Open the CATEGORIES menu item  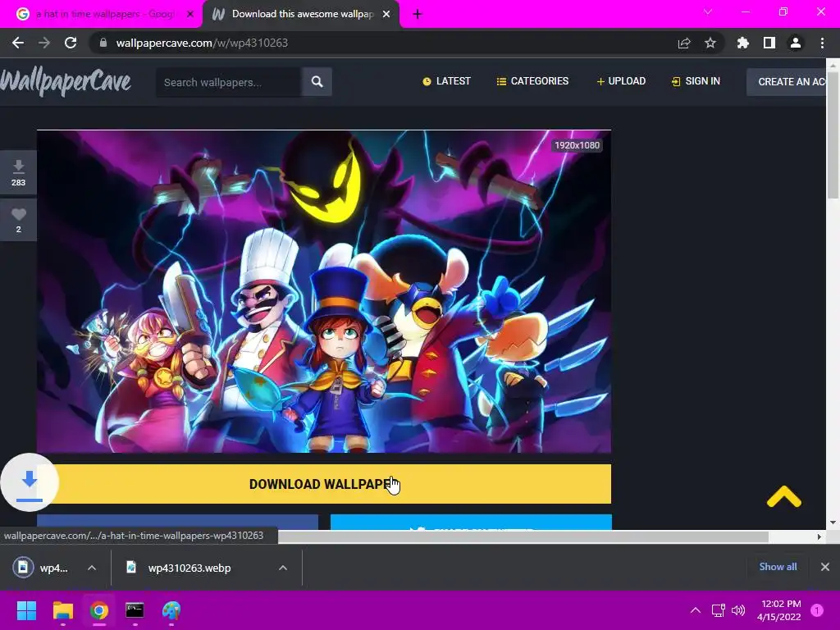[532, 81]
